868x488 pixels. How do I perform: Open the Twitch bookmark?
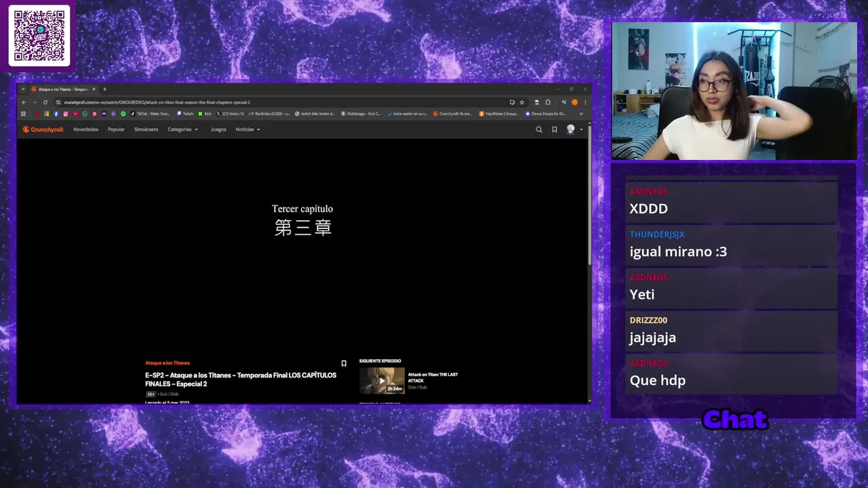click(x=184, y=114)
